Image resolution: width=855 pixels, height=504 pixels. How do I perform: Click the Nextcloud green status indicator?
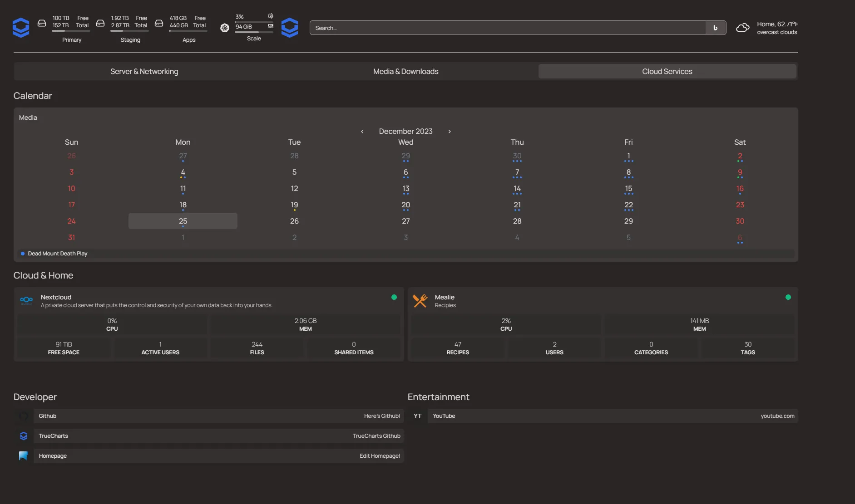click(394, 297)
